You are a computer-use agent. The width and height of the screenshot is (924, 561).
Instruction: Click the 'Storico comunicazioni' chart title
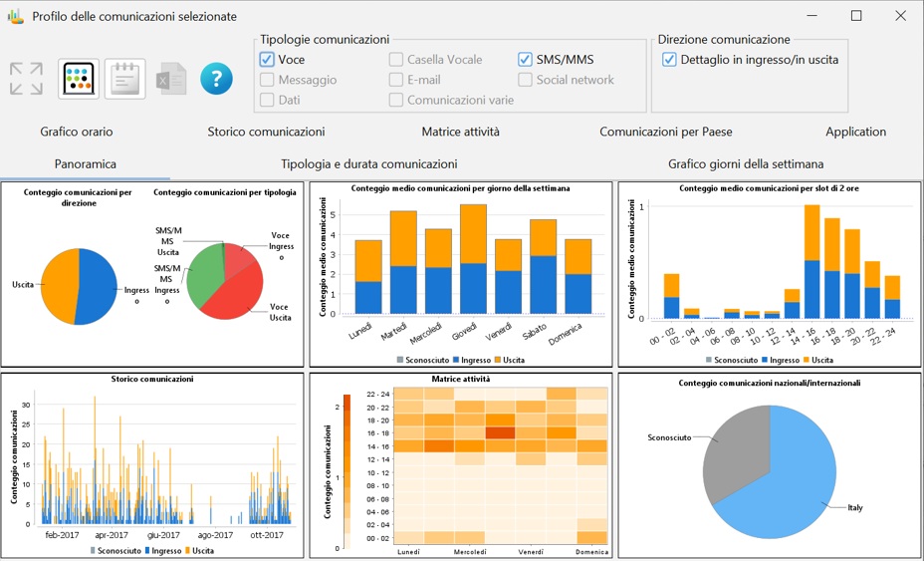pyautogui.click(x=152, y=380)
